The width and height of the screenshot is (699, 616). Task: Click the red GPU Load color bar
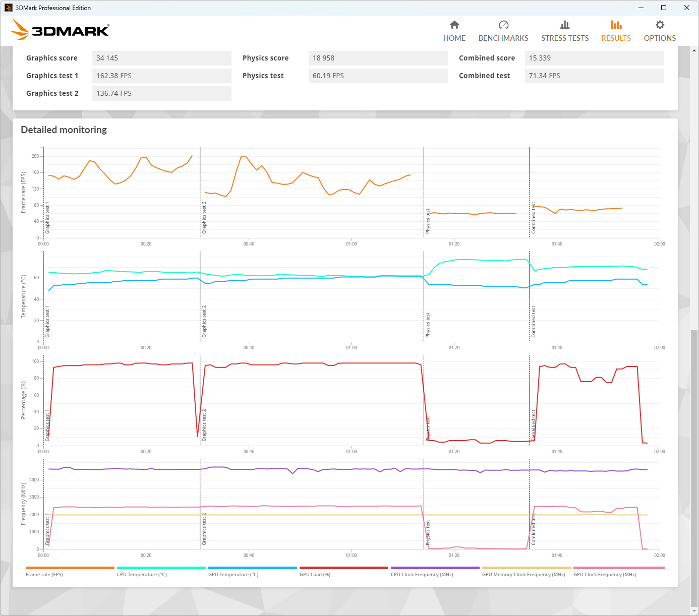pos(343,568)
